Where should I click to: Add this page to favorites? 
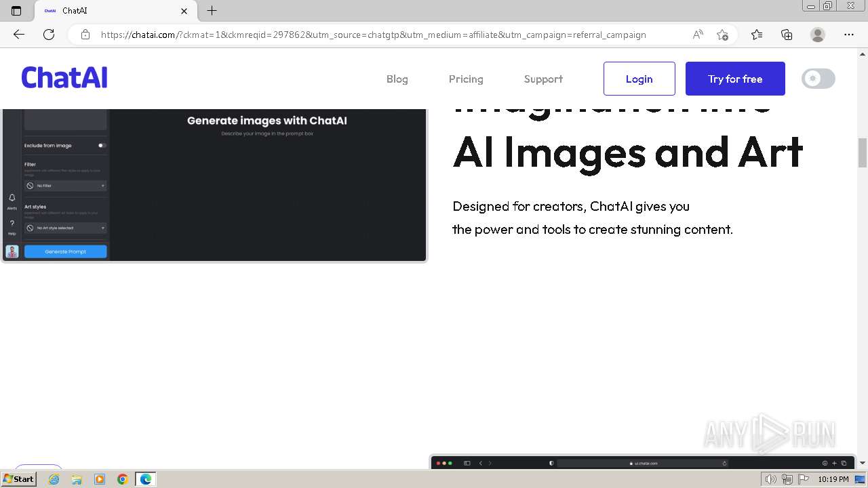click(722, 35)
